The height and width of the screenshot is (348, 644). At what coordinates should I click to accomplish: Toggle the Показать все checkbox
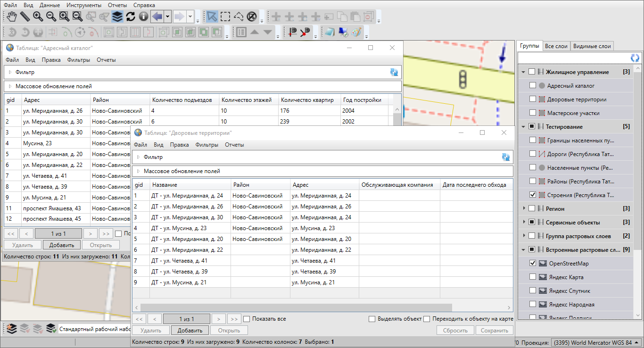click(x=247, y=319)
